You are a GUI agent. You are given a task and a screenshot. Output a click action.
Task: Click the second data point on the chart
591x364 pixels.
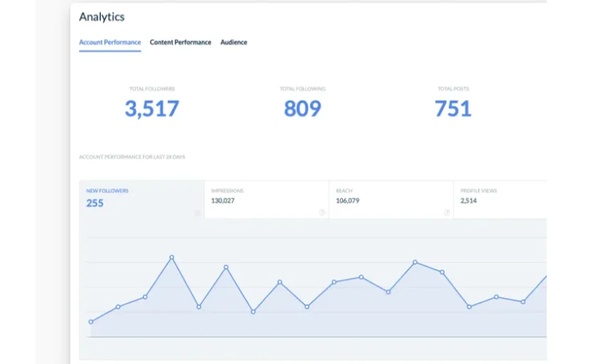click(118, 307)
